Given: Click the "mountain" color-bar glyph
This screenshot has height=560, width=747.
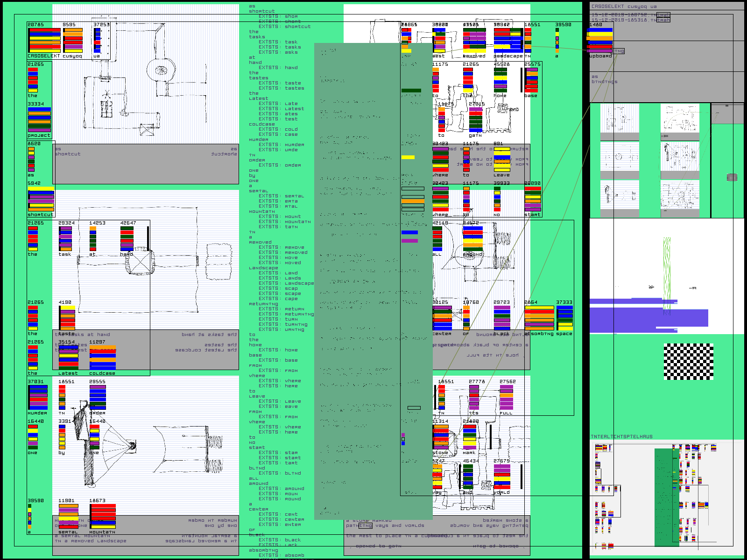Looking at the screenshot, I should tap(103, 516).
